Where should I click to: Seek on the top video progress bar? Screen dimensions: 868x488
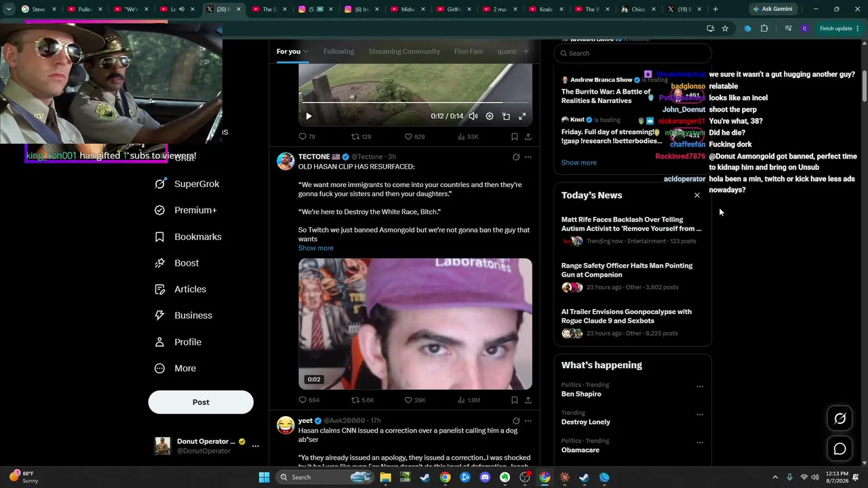coord(415,102)
